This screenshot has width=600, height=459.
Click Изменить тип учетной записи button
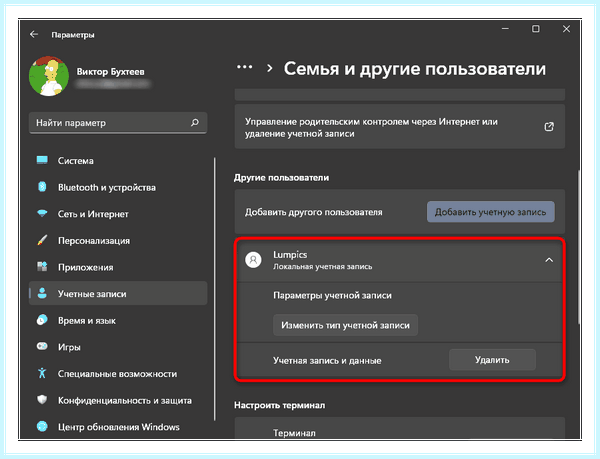point(345,325)
